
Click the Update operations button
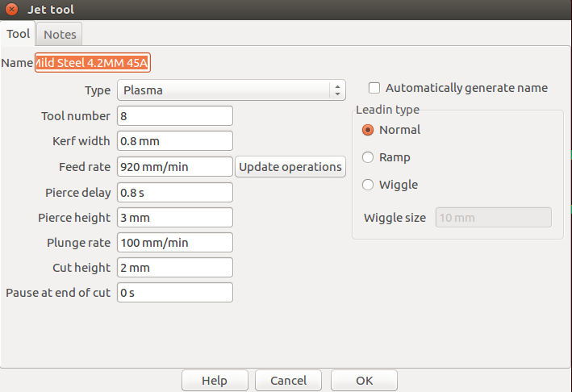click(x=290, y=167)
